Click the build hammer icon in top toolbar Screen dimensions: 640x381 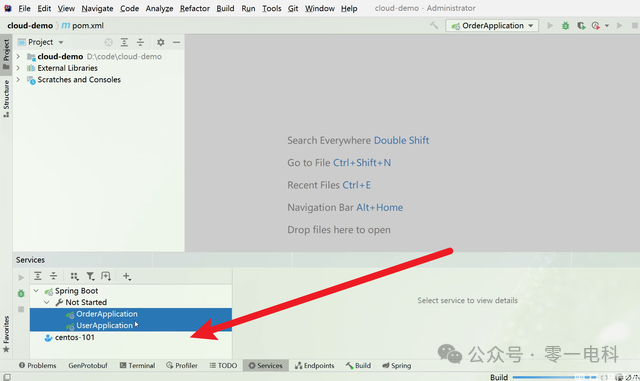click(x=434, y=25)
